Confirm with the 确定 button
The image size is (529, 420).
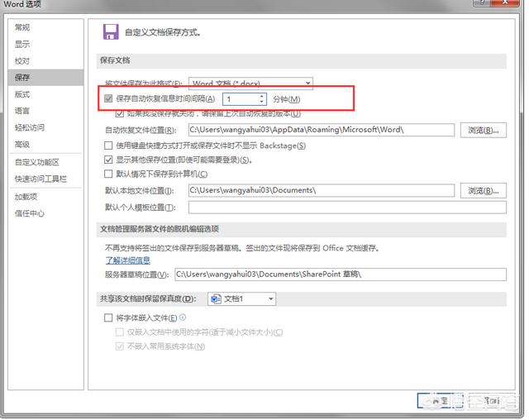[440, 401]
